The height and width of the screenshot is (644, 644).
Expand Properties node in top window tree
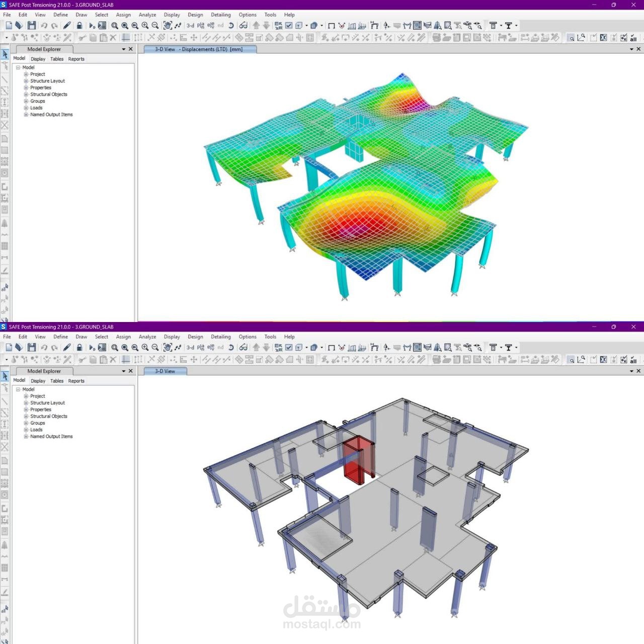coord(26,88)
